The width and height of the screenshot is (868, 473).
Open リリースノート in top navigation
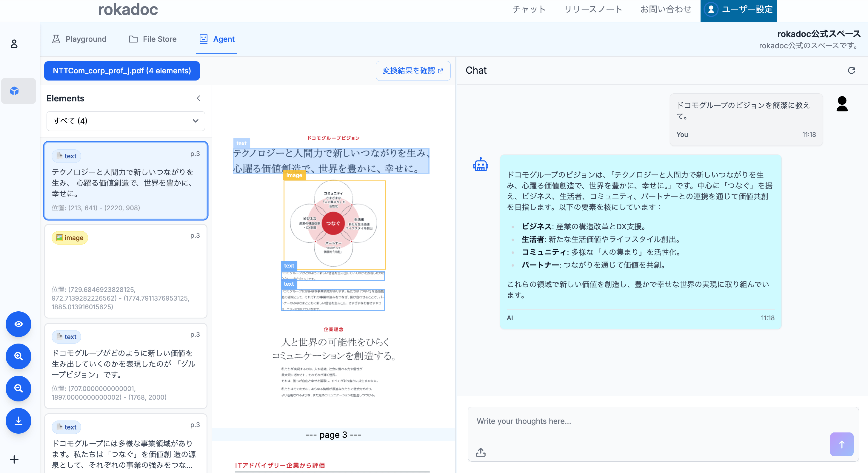pos(593,10)
